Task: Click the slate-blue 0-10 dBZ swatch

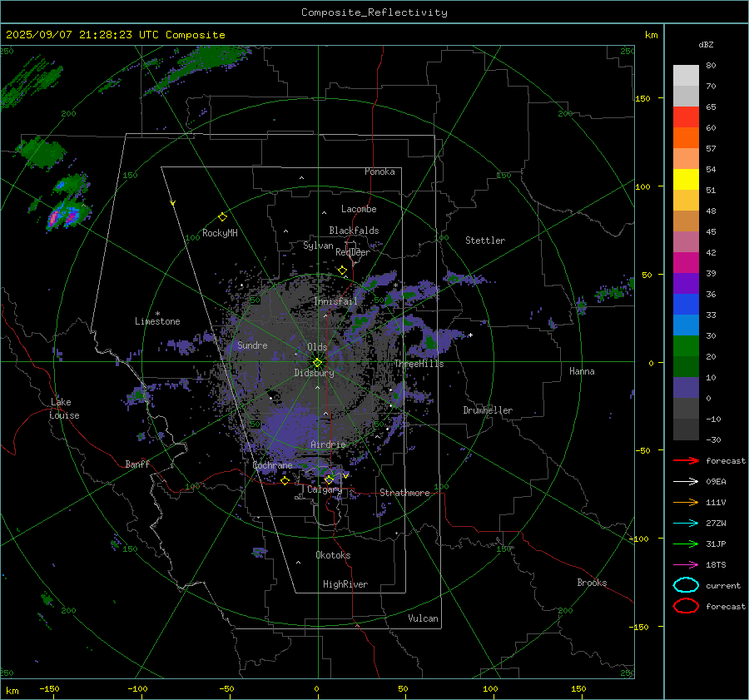Action: point(686,388)
